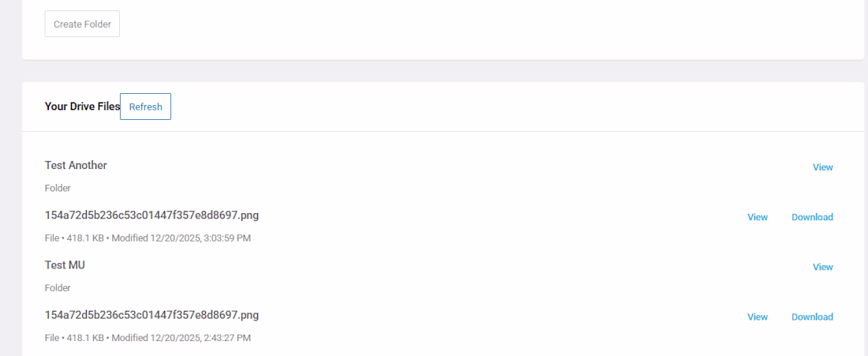Viewport: 868px width, 356px height.
Task: Open the View link for Test MU folder
Action: pyautogui.click(x=822, y=267)
